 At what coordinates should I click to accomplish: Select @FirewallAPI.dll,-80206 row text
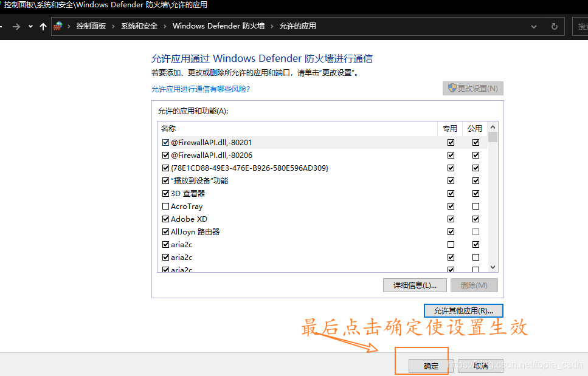coord(212,156)
